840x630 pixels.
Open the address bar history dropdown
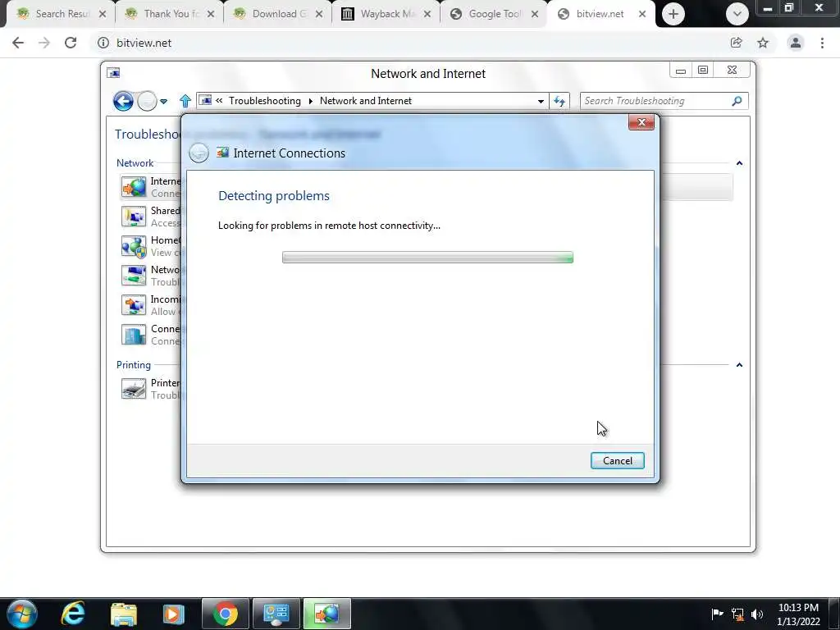[541, 101]
